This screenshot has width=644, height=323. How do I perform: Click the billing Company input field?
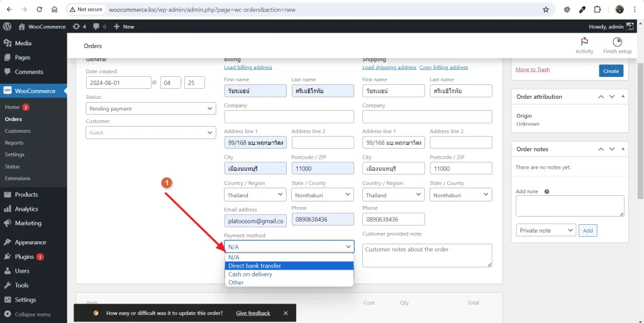[x=289, y=116]
